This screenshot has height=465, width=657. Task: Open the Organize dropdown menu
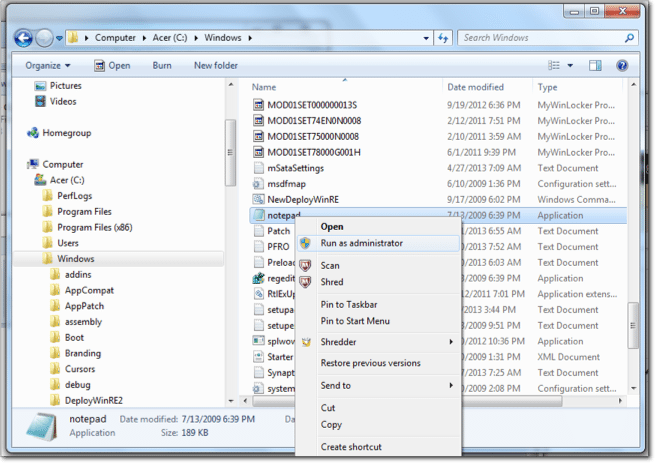[x=47, y=65]
